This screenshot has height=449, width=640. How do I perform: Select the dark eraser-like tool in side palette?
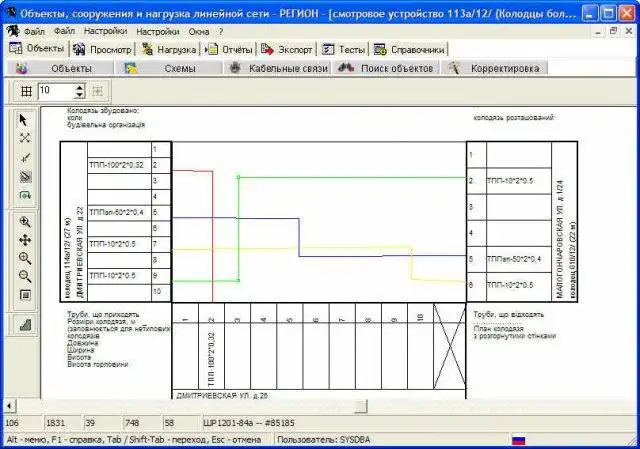pyautogui.click(x=24, y=176)
